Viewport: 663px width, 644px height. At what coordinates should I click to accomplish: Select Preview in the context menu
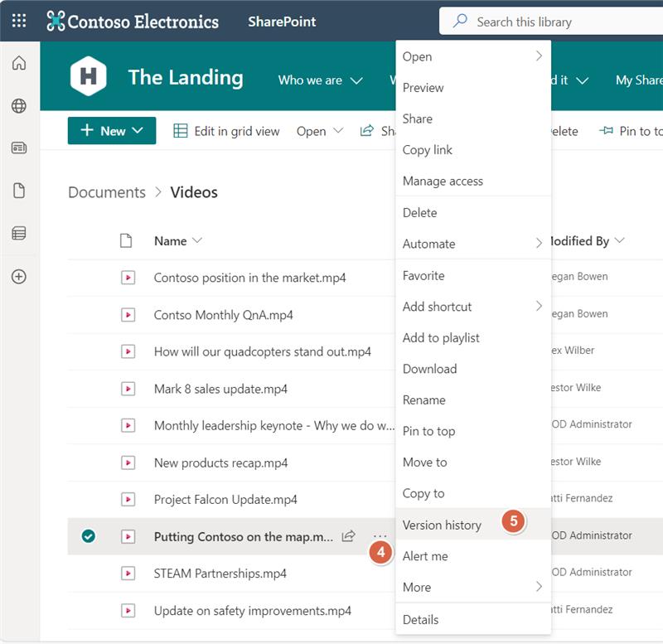coord(473,88)
